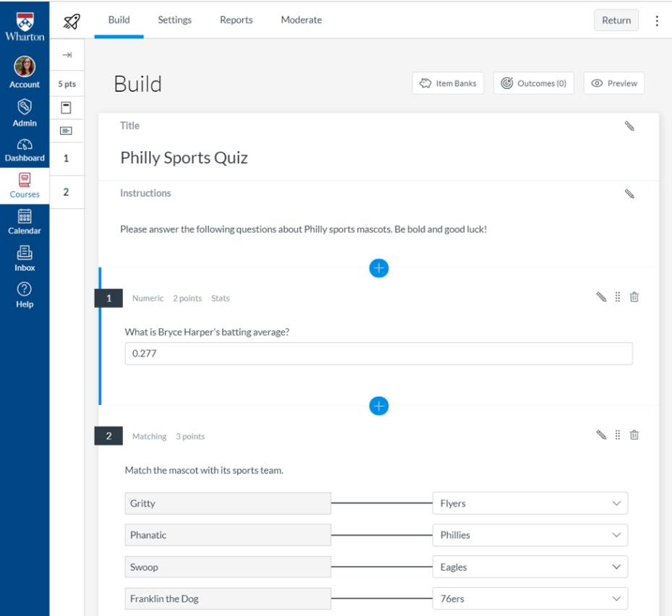This screenshot has width=672, height=616.
Task: Click the Match the mascot question text
Action: (x=204, y=470)
